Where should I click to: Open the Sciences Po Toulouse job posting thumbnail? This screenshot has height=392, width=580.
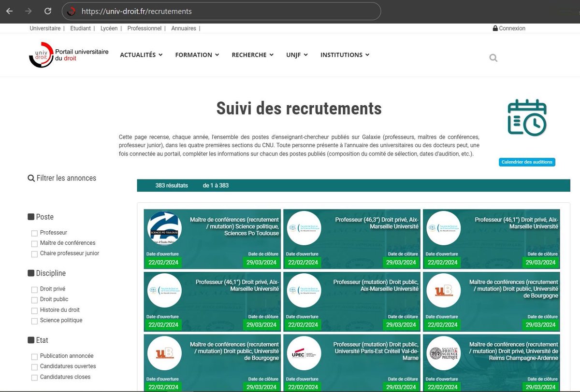coord(164,228)
